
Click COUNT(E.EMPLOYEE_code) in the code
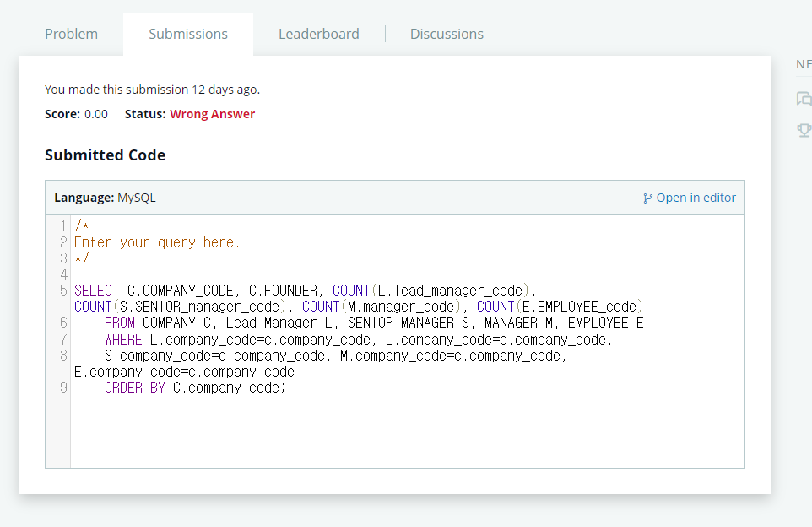coord(560,307)
